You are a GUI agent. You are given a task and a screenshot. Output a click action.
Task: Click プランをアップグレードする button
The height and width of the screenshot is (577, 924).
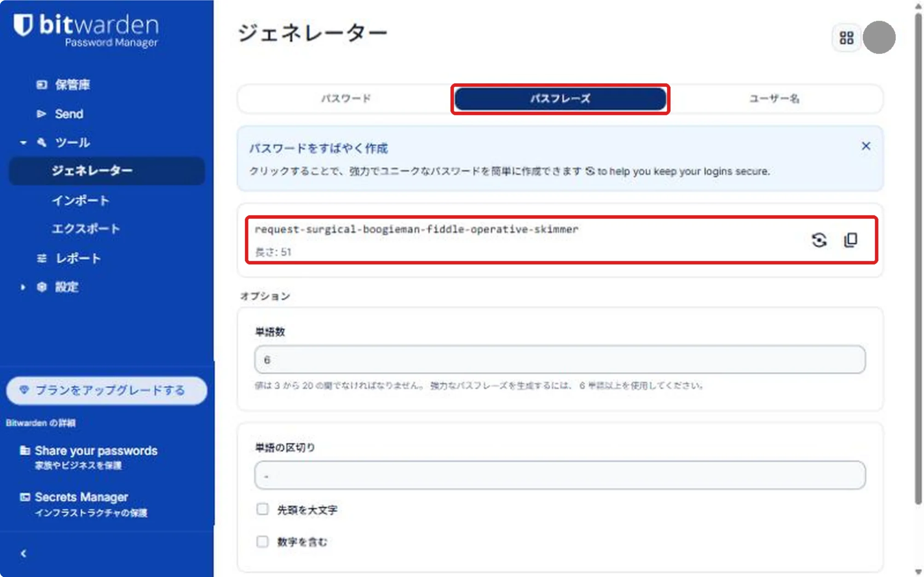pyautogui.click(x=107, y=390)
